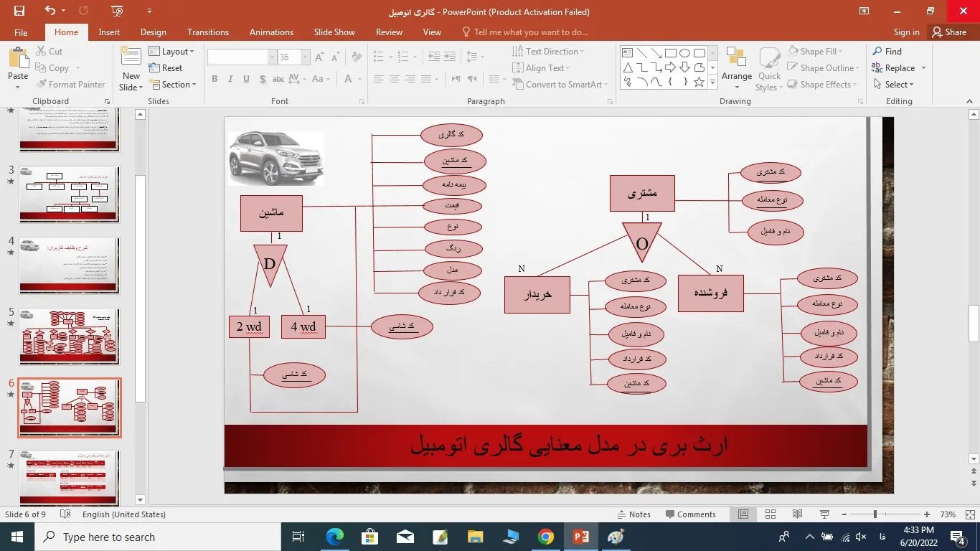This screenshot has width=980, height=551.
Task: Switch to the Design tab
Action: [x=153, y=32]
